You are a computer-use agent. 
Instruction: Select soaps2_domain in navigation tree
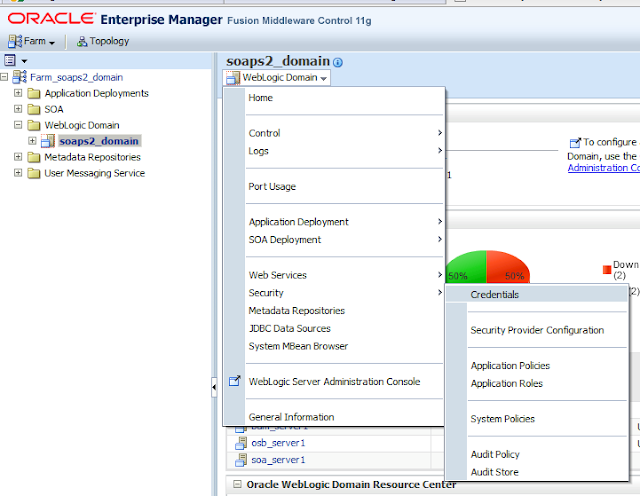99,141
